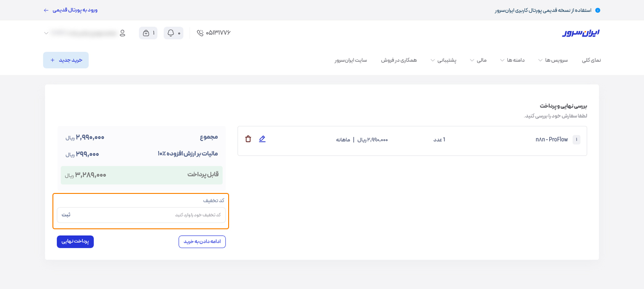The image size is (644, 289).
Task: Click the info icon in top banner
Action: 598,10
